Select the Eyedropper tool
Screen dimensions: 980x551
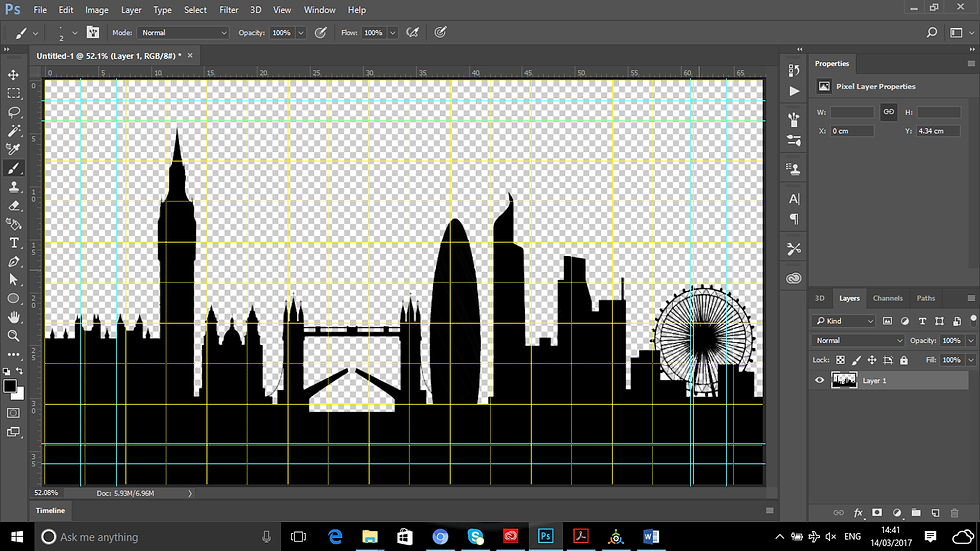pyautogui.click(x=13, y=149)
